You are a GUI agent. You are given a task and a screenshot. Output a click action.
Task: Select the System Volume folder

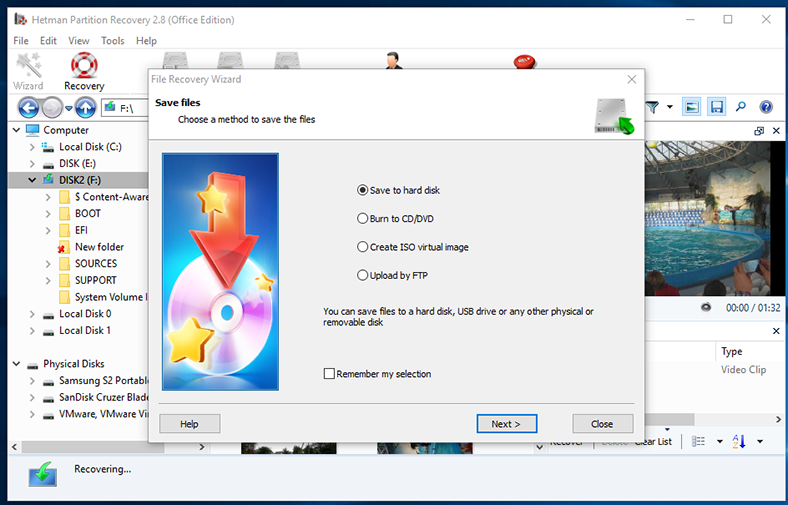click(x=103, y=297)
